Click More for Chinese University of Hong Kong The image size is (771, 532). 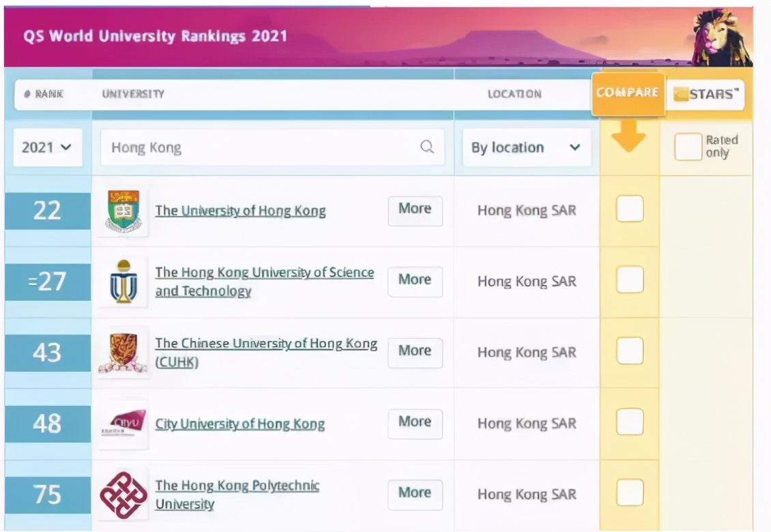(415, 353)
